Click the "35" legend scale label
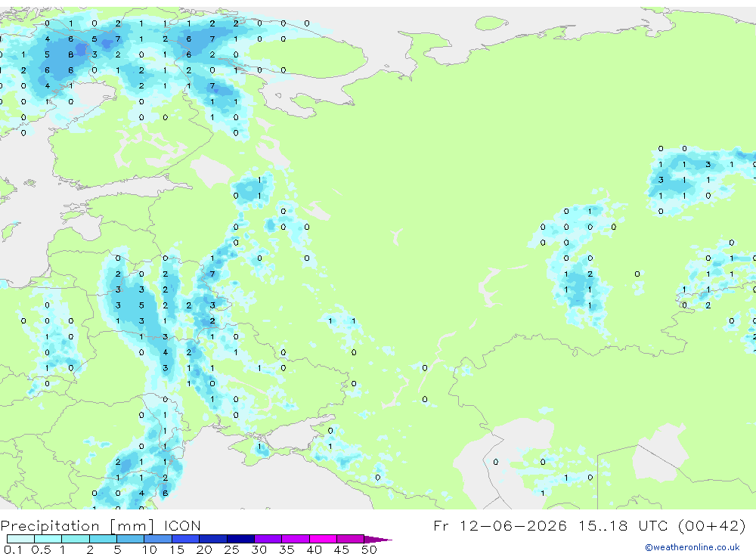Viewport: 756px width, 554px height. [287, 549]
